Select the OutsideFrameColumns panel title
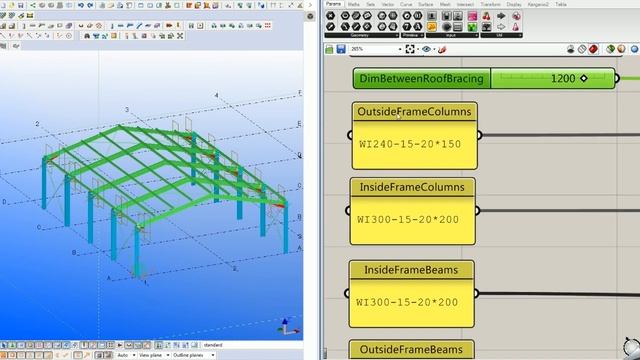 [414, 111]
